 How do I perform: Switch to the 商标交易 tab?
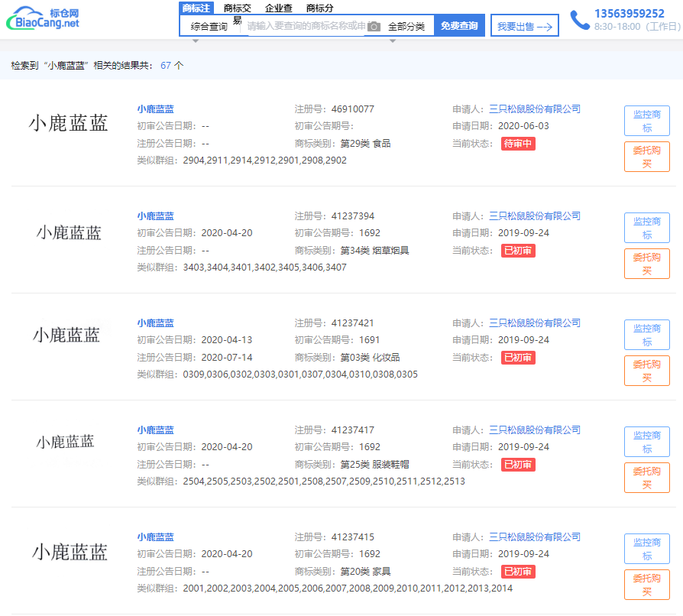pyautogui.click(x=238, y=14)
